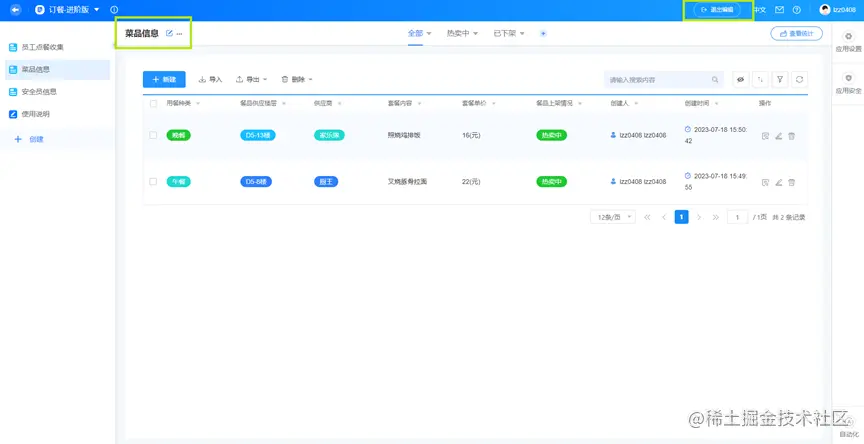The height and width of the screenshot is (444, 864).
Task: Open 应用设置 in right panel
Action: [847, 42]
